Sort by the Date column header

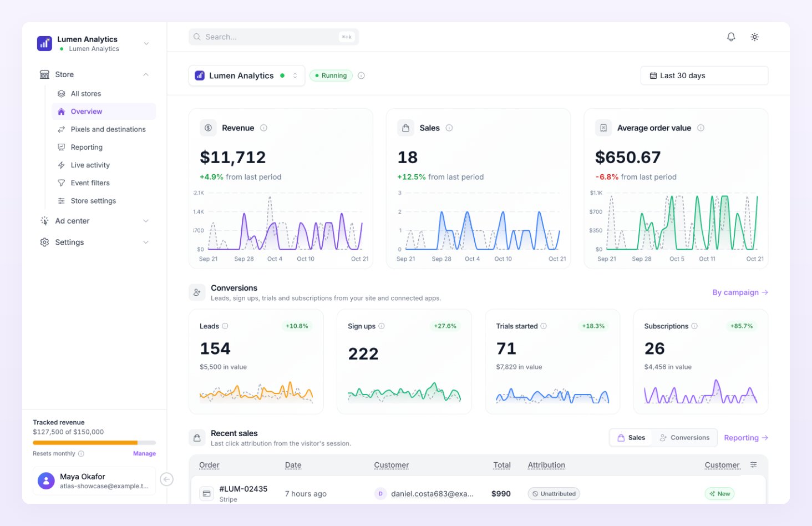pyautogui.click(x=293, y=465)
